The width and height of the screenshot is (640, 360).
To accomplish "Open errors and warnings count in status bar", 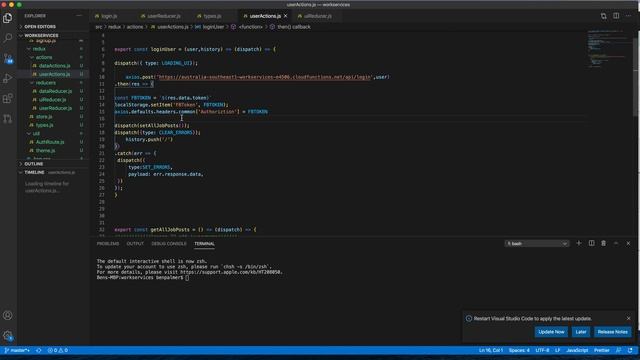I will click(58, 350).
